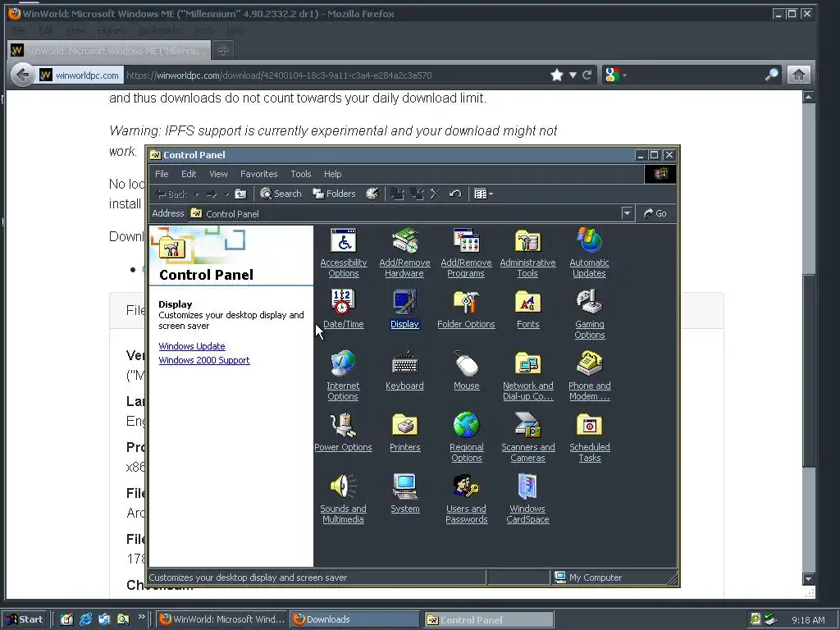Open Network and Dial-up Connections

click(527, 376)
